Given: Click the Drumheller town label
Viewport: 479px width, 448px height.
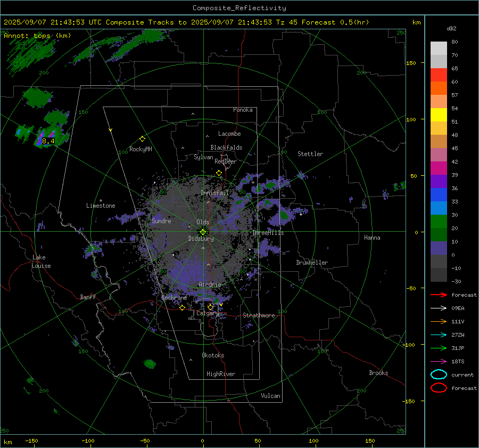Looking at the screenshot, I should pyautogui.click(x=312, y=263).
